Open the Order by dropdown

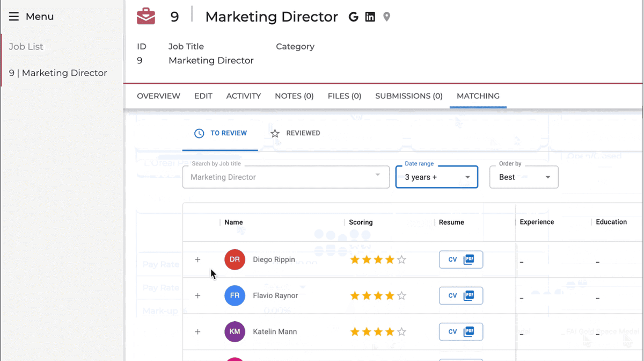click(523, 177)
